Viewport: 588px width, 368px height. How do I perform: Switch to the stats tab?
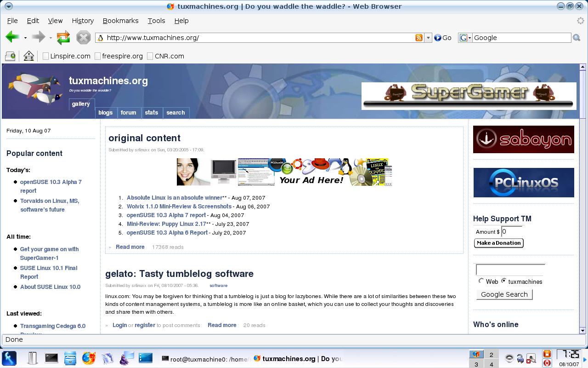[x=152, y=113]
